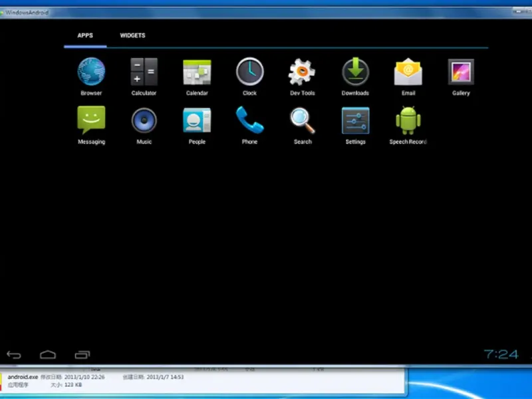The image size is (532, 399).
Task: Open the Clock app
Action: (x=250, y=76)
